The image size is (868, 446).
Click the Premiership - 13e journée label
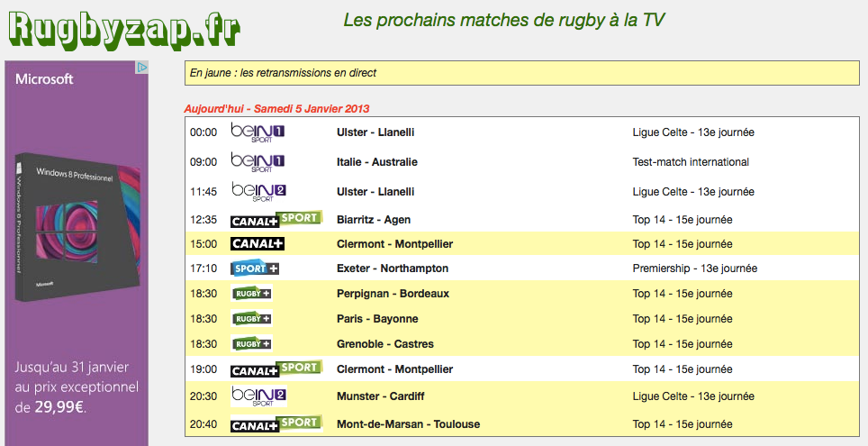pos(695,269)
